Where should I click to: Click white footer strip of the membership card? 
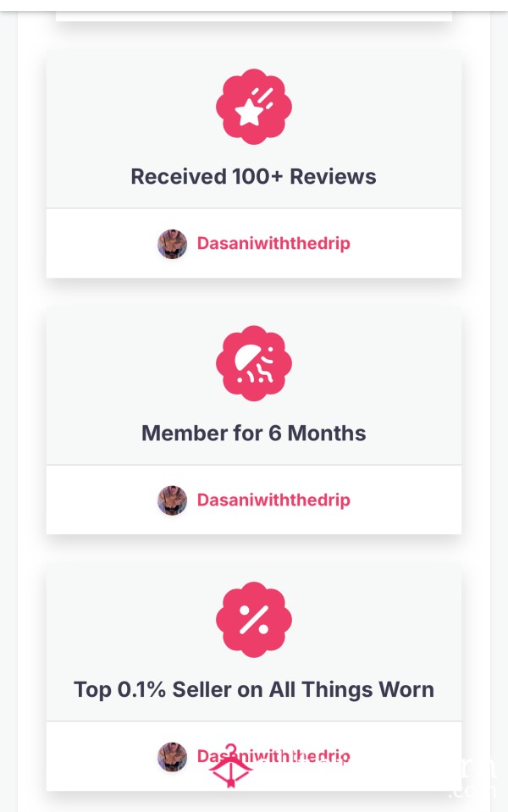tap(254, 500)
